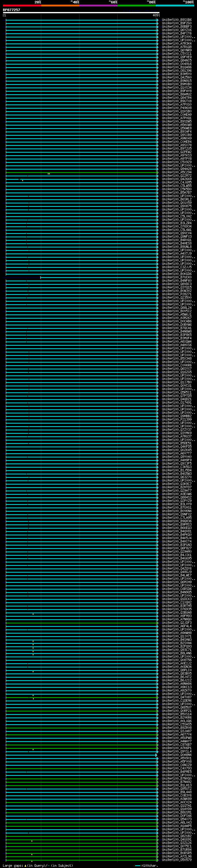Image resolution: width=197 pixels, height=868 pixels.
Task: Select label UniRef100_Q9FVE9
Action: tap(176, 57)
